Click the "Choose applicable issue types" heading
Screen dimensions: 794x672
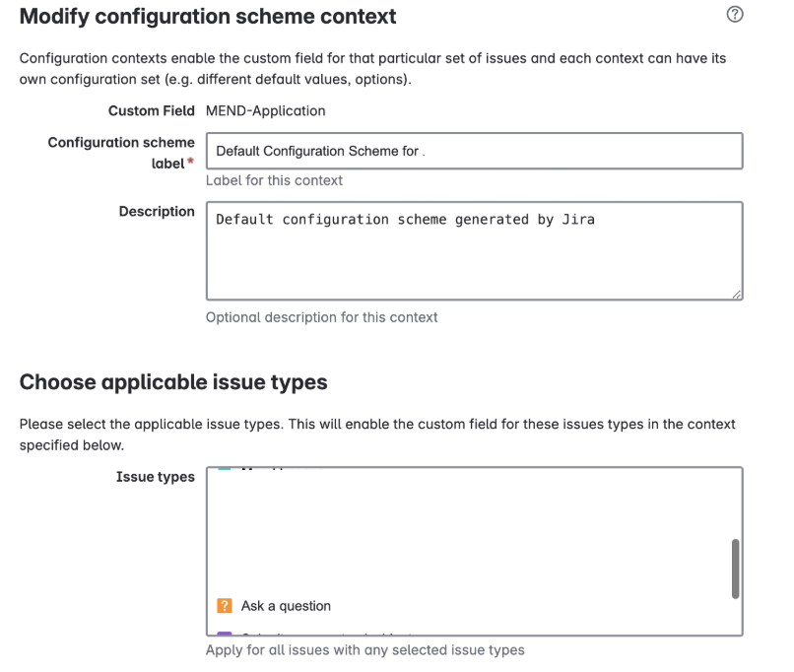click(173, 382)
